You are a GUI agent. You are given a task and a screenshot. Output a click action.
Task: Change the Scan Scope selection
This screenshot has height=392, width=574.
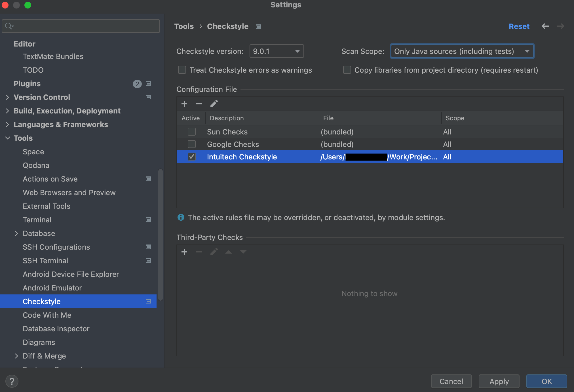pos(462,51)
